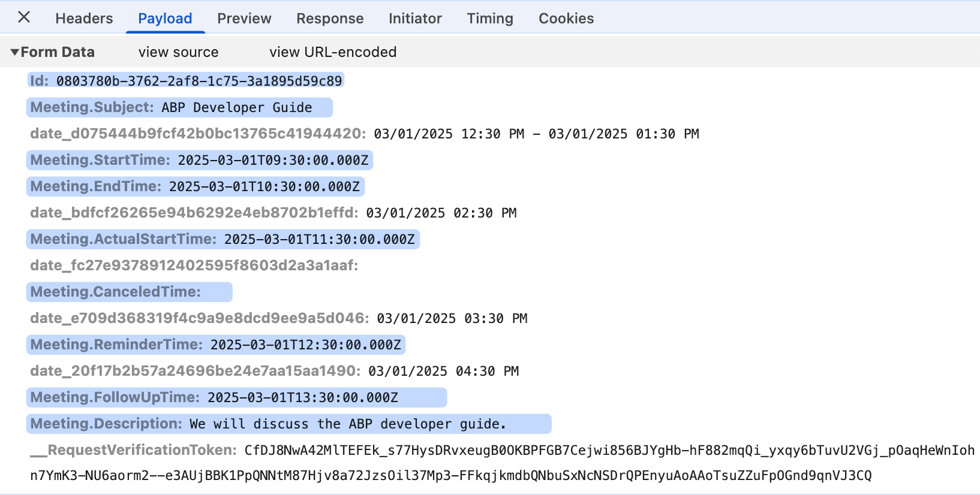Viewport: 980px width, 495px height.
Task: Collapse the Form Data section
Action: coord(15,52)
